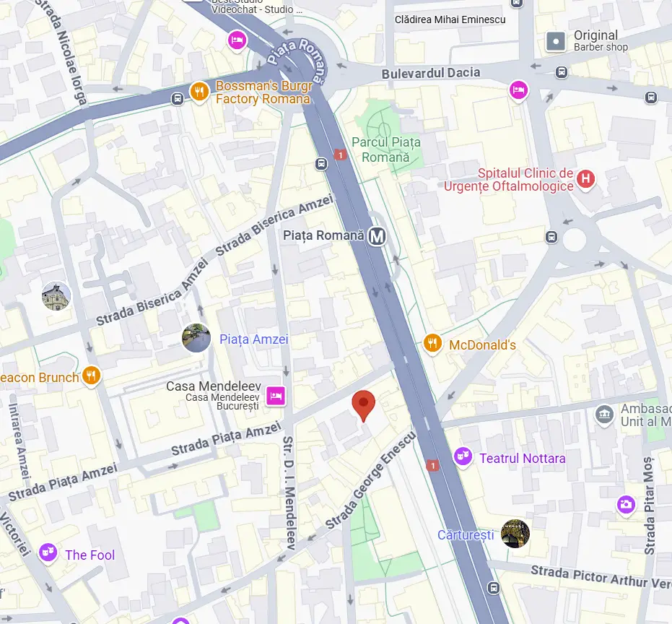Open Cărturești photo thumbnail
Screen dimensions: 672x624
tap(515, 534)
